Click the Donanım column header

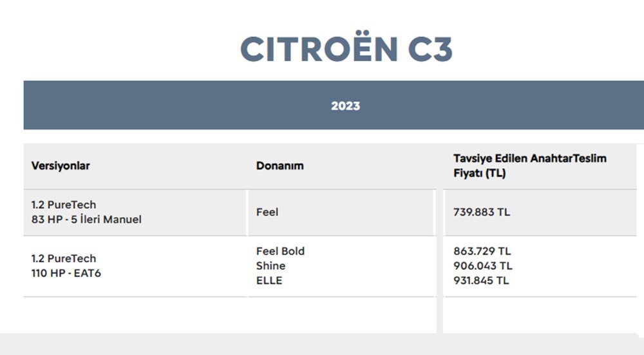pos(279,166)
